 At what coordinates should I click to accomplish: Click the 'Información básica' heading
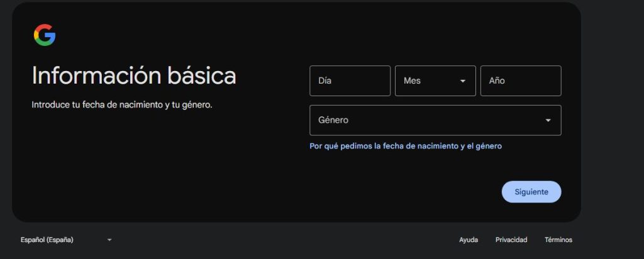tap(134, 75)
